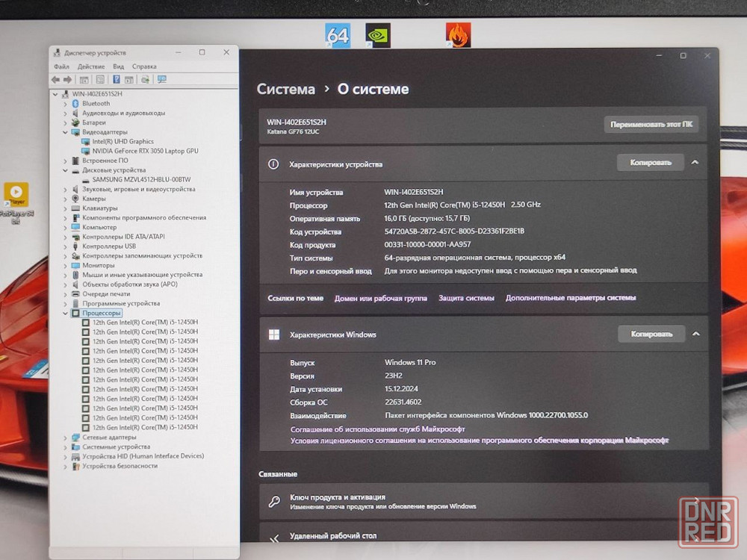The width and height of the screenshot is (747, 560).
Task: Open the Properties toolbar icon in Device Manager
Action: (x=100, y=80)
